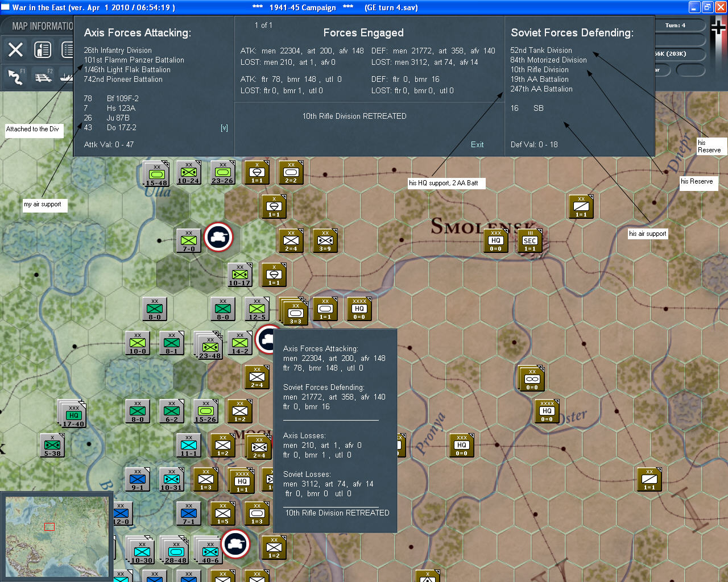Open the commander's report icon
This screenshot has width=728, height=582.
43,50
